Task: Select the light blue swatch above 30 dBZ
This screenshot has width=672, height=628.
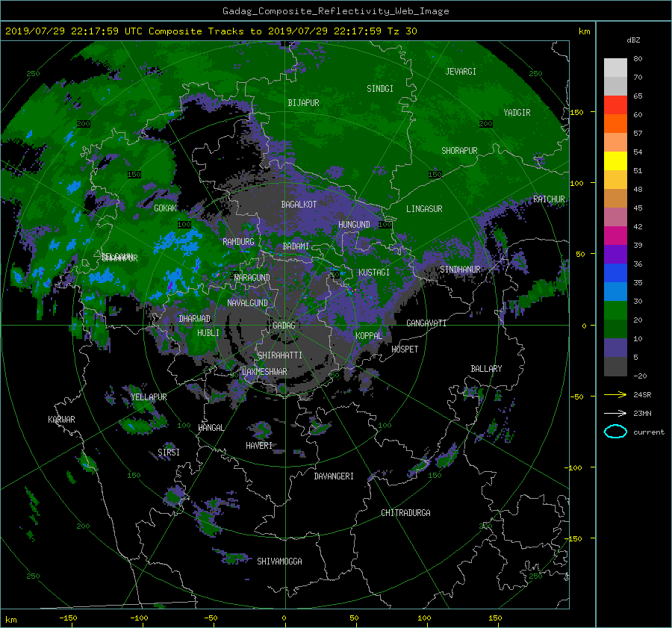Action: [615, 291]
